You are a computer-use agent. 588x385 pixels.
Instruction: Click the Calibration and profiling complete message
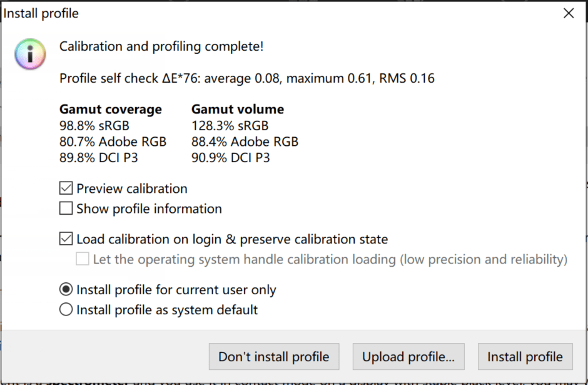(x=161, y=46)
